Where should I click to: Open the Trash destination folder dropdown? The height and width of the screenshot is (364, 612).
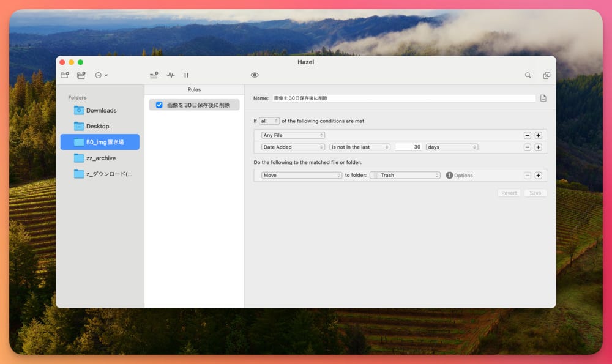click(405, 175)
